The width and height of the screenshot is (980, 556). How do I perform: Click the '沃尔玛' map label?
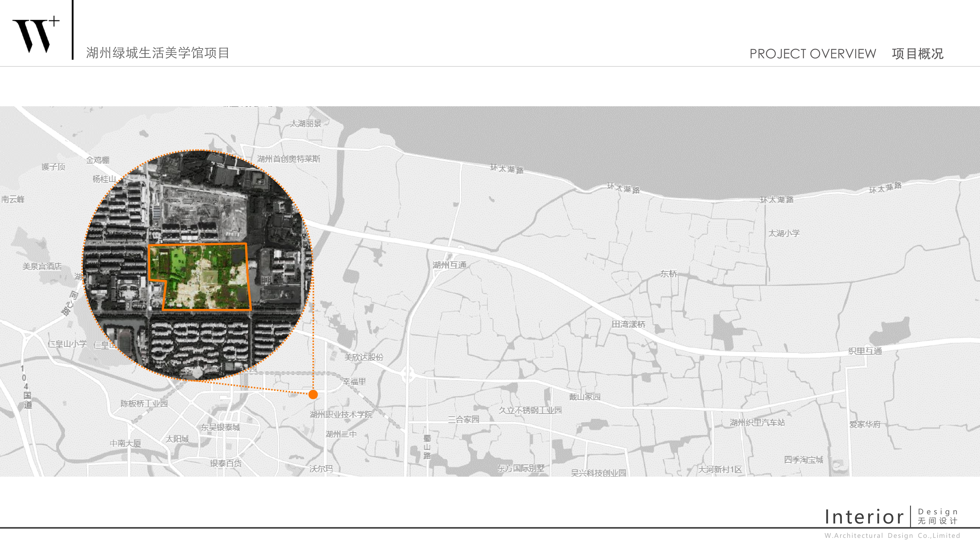click(x=321, y=469)
